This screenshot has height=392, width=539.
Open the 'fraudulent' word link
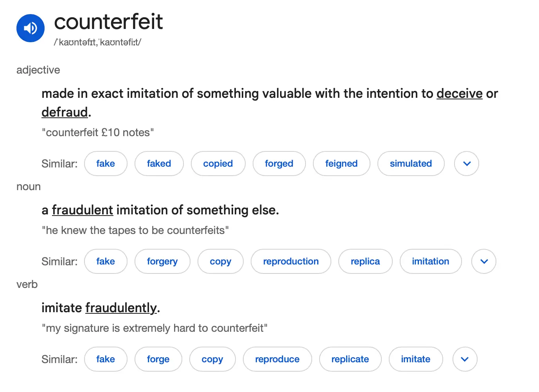coord(83,210)
